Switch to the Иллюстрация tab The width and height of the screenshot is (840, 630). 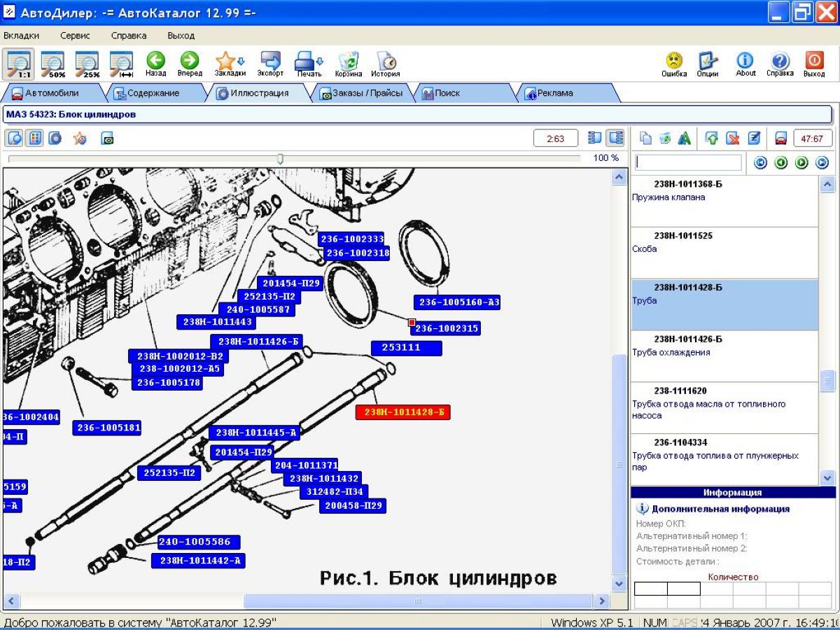pyautogui.click(x=259, y=92)
